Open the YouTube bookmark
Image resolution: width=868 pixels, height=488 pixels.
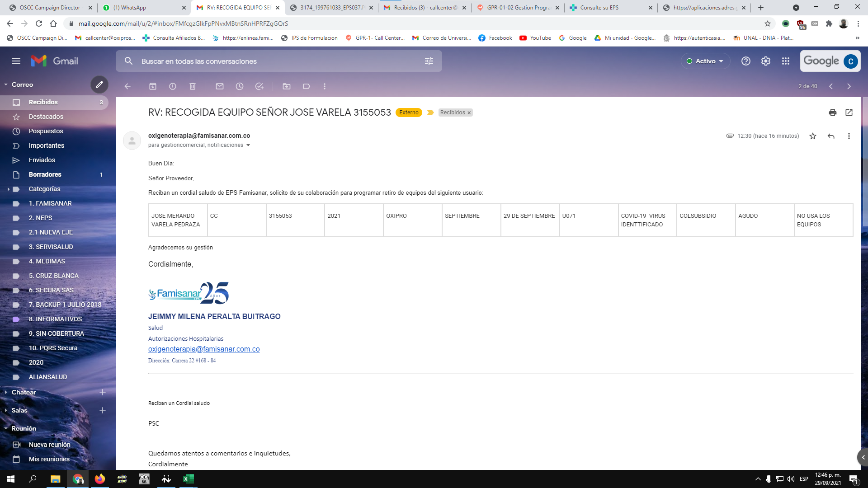pos(535,38)
